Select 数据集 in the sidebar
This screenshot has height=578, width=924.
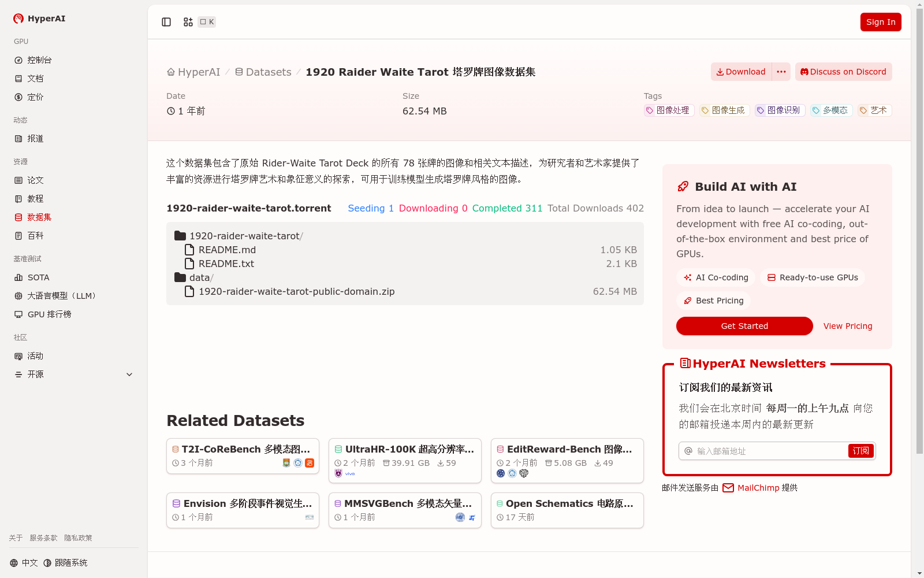[74, 217]
